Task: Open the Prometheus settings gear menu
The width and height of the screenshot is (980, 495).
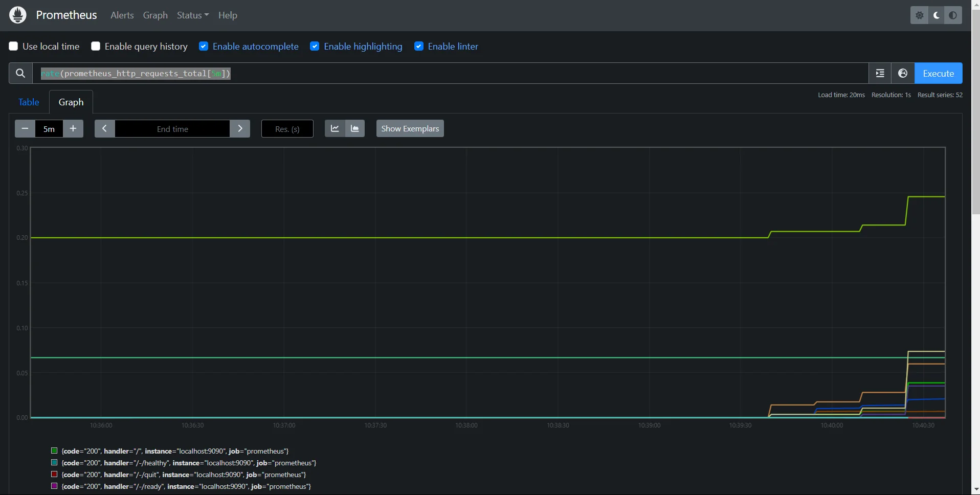Action: [919, 15]
